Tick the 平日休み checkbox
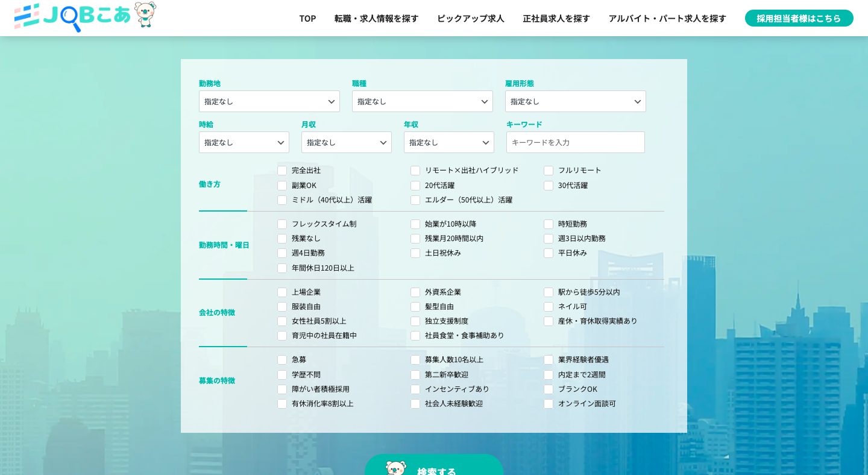The height and width of the screenshot is (475, 868). [x=549, y=253]
